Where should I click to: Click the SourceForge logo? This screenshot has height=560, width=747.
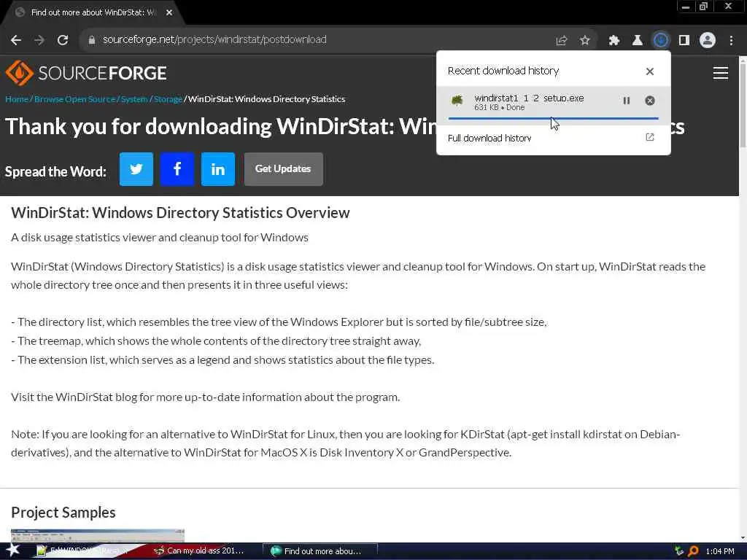pos(86,73)
